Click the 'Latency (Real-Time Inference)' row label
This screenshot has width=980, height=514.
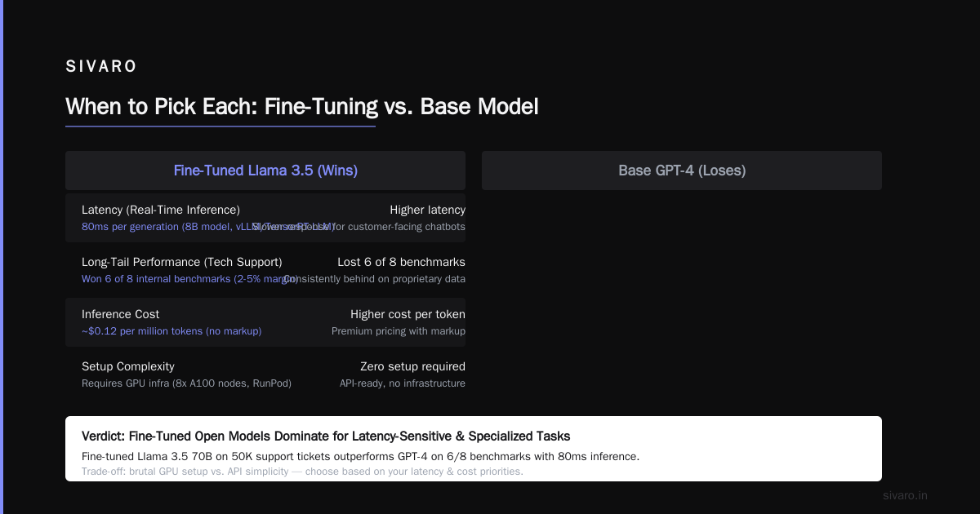161,210
